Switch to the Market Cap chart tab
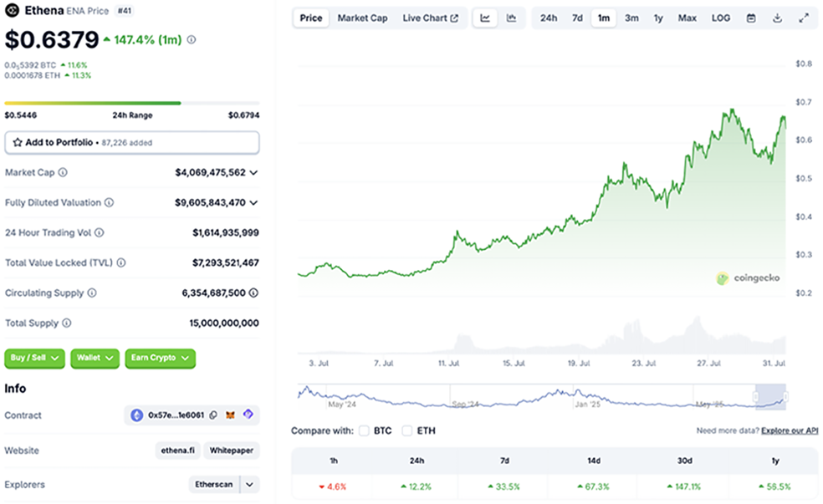This screenshot has width=823, height=504. point(362,18)
